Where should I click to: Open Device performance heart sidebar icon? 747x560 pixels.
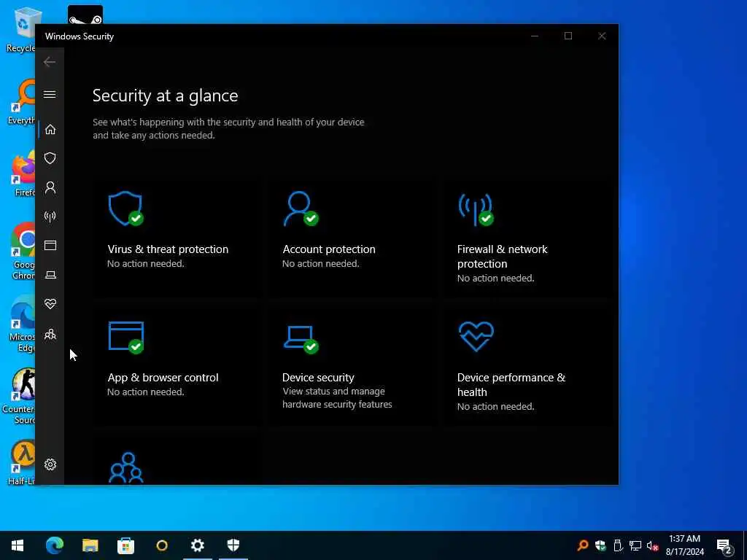[x=50, y=304]
